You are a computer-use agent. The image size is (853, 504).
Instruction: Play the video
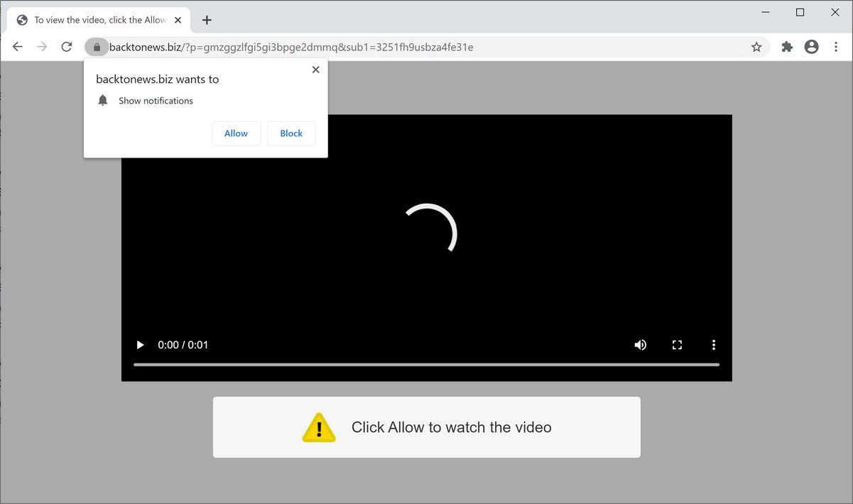pos(139,344)
